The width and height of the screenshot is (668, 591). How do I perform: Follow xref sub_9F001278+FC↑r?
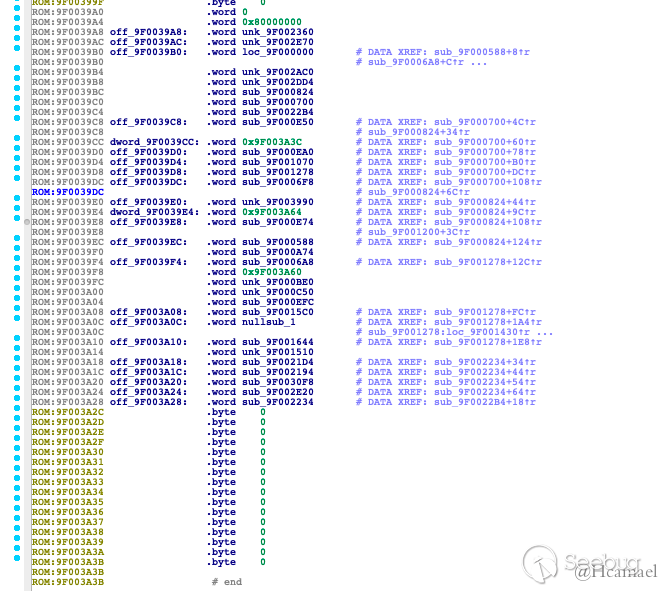pos(485,312)
